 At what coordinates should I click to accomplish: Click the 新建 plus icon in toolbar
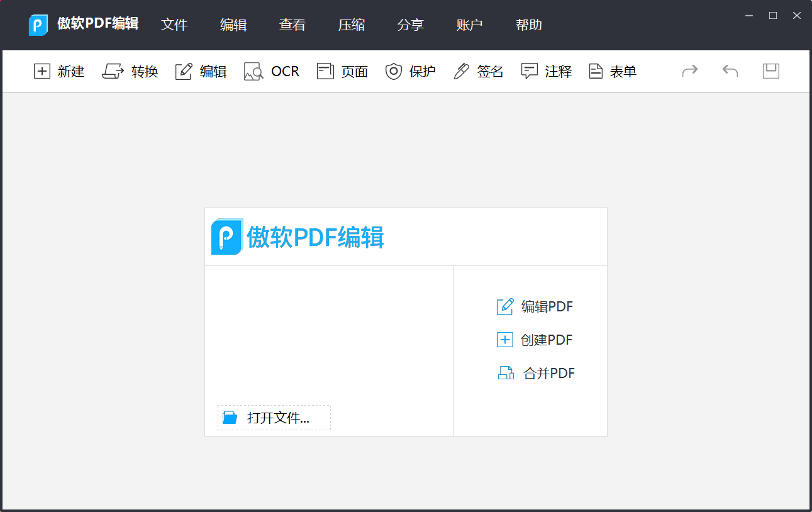(x=42, y=71)
